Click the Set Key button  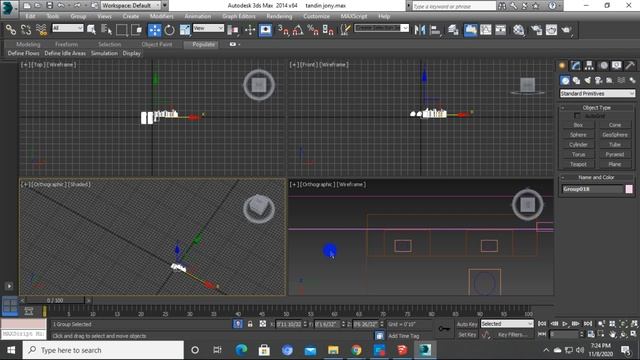point(467,335)
